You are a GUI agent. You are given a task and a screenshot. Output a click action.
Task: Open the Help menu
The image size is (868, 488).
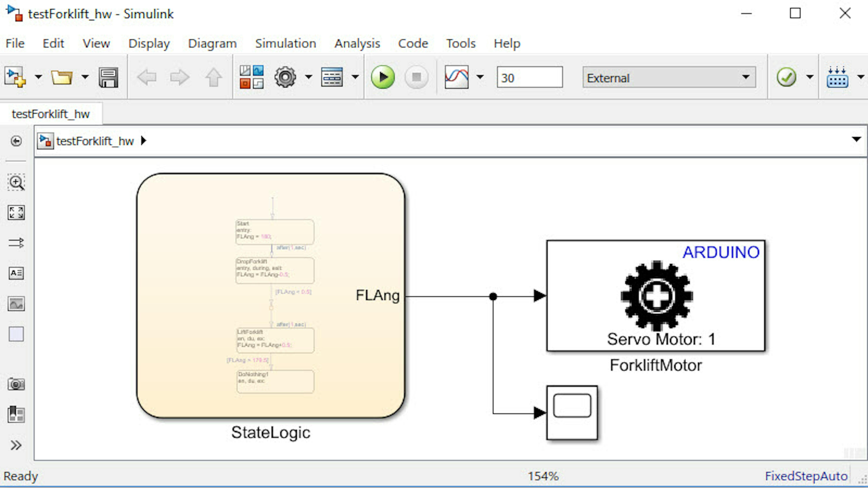pyautogui.click(x=507, y=43)
